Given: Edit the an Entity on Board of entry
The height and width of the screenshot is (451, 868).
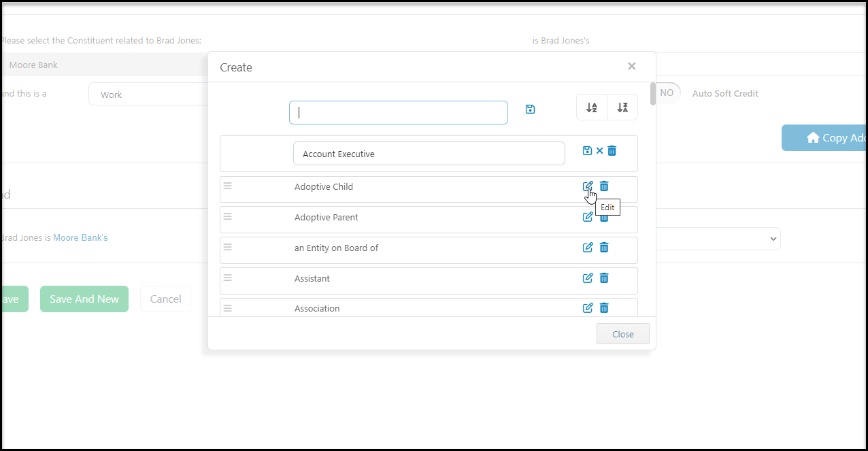Looking at the screenshot, I should pyautogui.click(x=588, y=248).
